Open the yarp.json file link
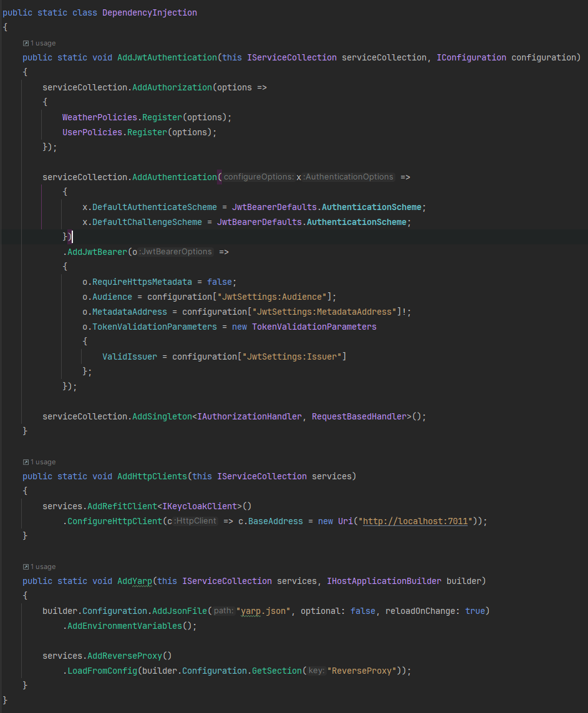588x713 pixels. point(261,610)
